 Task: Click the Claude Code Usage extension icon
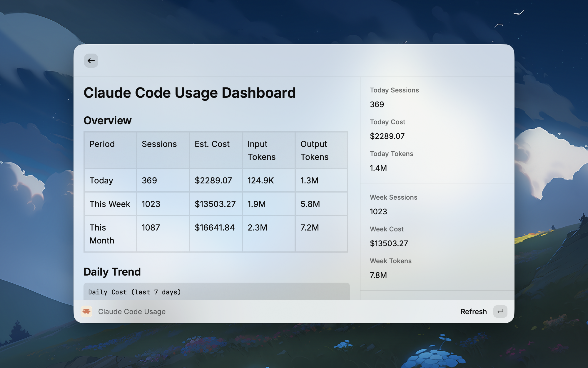[x=86, y=311]
